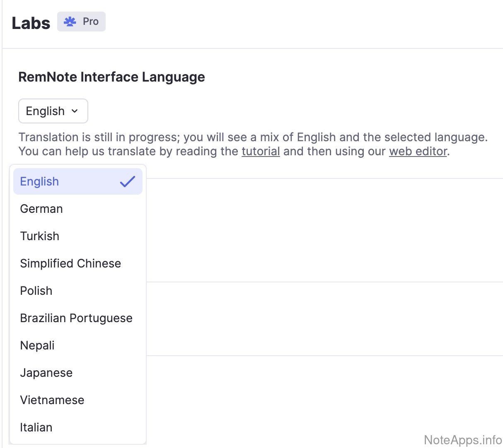This screenshot has width=503, height=448.
Task: Pick Simplified Chinese from the list
Action: [70, 263]
